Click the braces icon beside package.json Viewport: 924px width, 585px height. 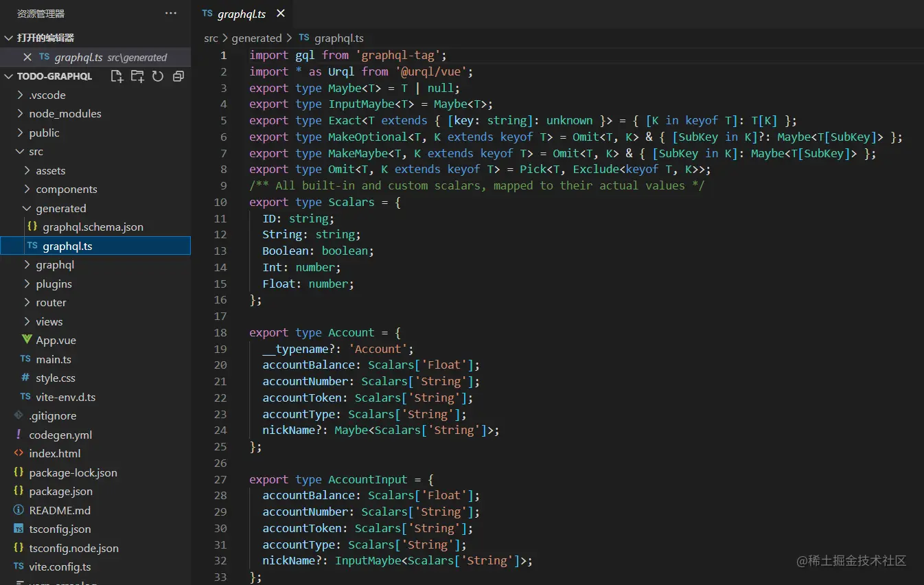pyautogui.click(x=19, y=491)
